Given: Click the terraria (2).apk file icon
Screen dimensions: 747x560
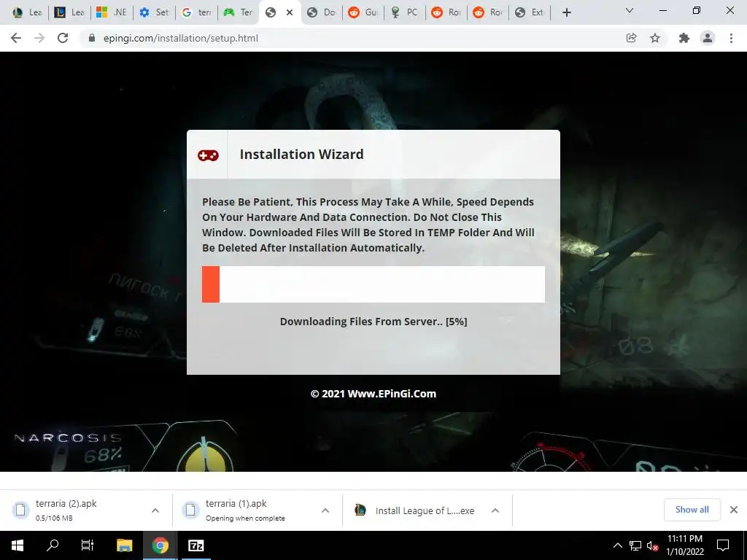Looking at the screenshot, I should (20, 510).
